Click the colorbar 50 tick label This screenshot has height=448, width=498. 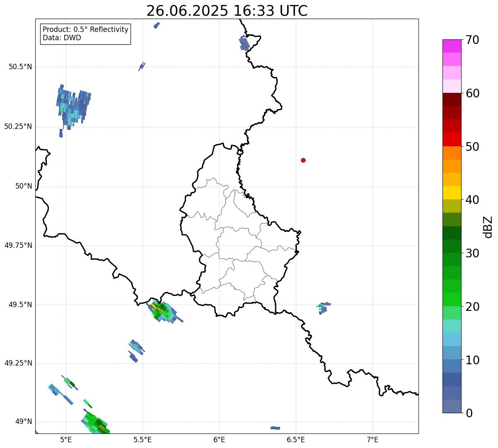(472, 147)
